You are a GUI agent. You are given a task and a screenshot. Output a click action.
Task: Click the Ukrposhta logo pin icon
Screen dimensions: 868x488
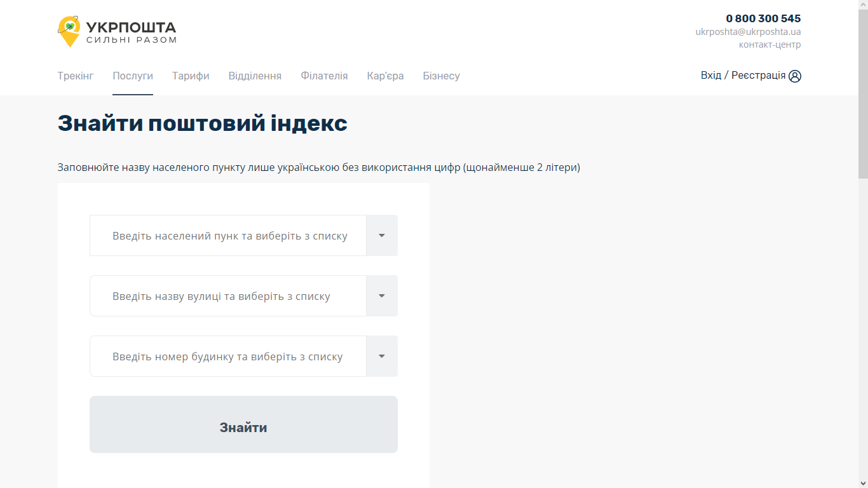tap(69, 31)
